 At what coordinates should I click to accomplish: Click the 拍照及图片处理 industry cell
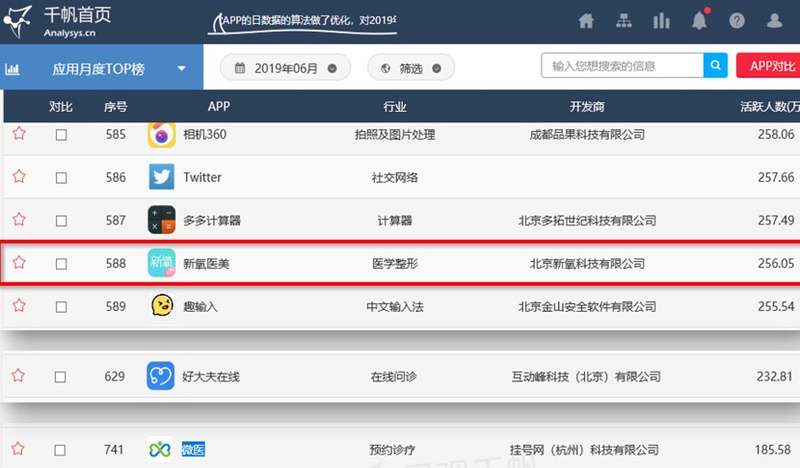[395, 134]
